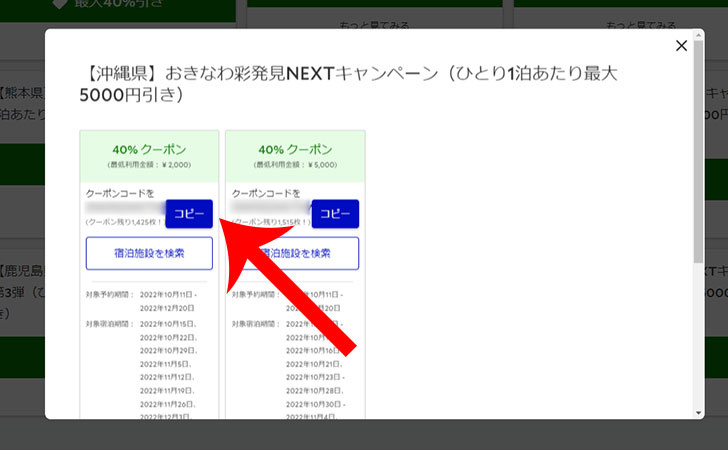This screenshot has height=450, width=728.
Task: Click the 2022年10月28日 stay date
Action: (314, 391)
